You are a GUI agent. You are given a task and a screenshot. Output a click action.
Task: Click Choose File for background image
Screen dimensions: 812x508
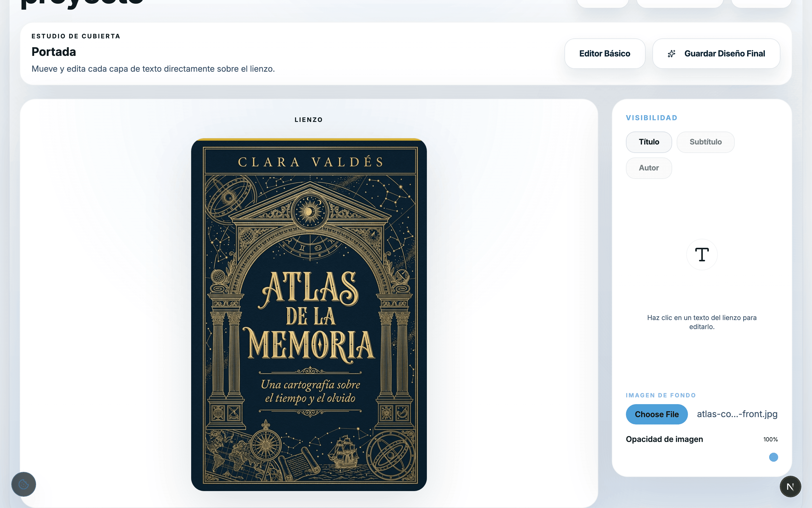[x=657, y=414]
